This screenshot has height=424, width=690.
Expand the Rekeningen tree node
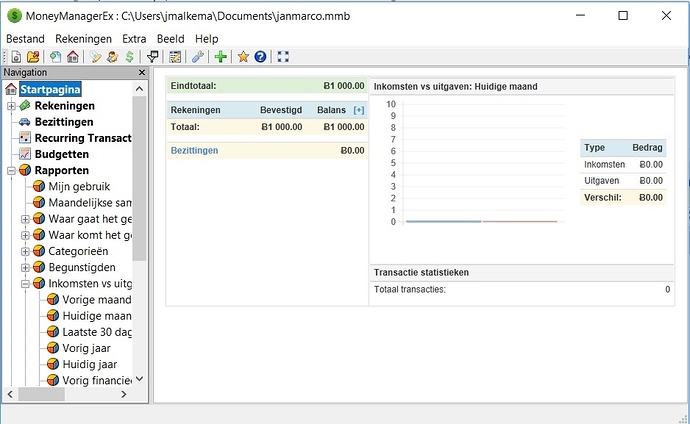[x=11, y=106]
